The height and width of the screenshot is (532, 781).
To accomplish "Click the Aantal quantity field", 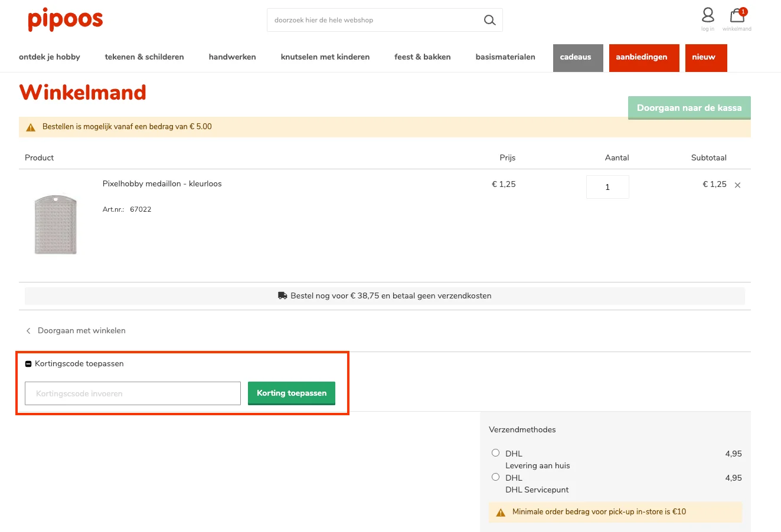I will tap(607, 187).
